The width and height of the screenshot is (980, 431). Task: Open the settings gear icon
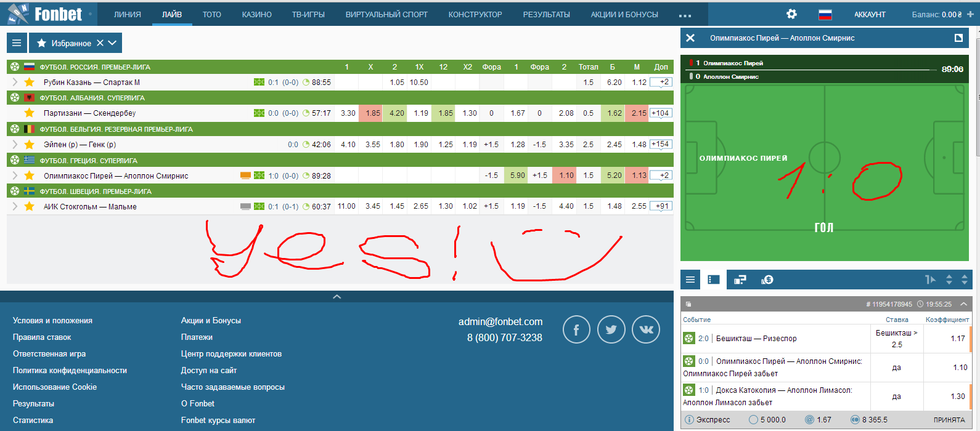pyautogui.click(x=791, y=14)
